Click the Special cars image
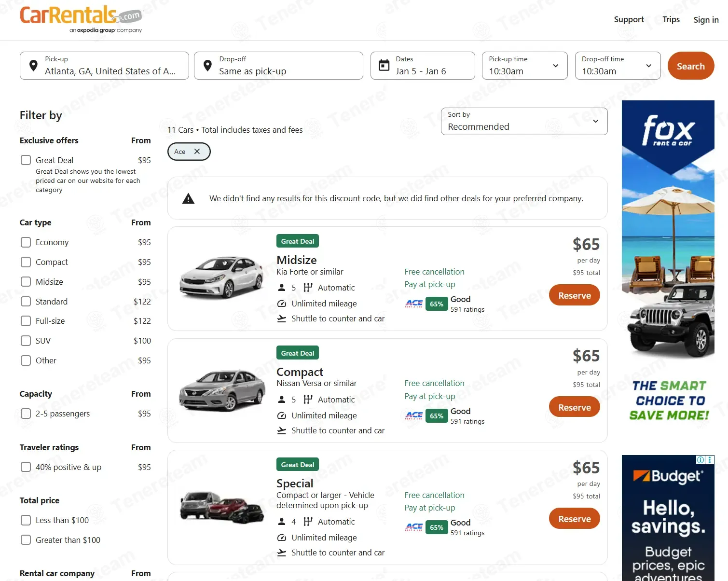Image resolution: width=728 pixels, height=581 pixels. [x=222, y=508]
